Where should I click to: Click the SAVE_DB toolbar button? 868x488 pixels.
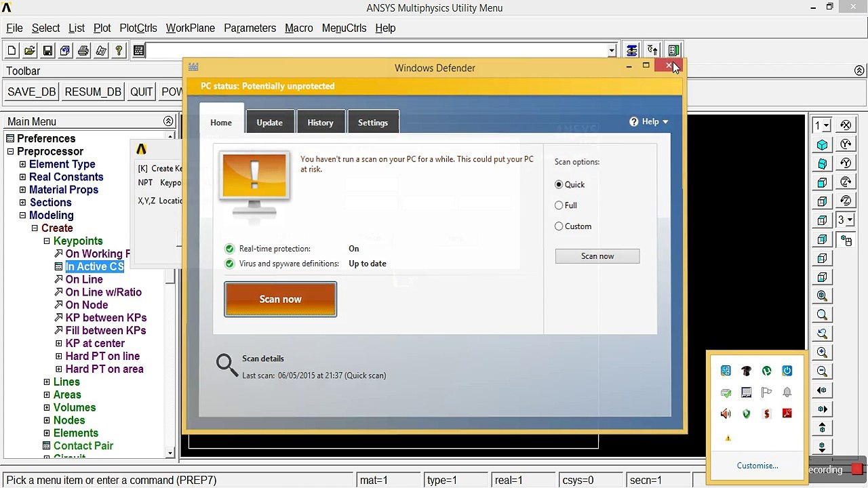[32, 92]
